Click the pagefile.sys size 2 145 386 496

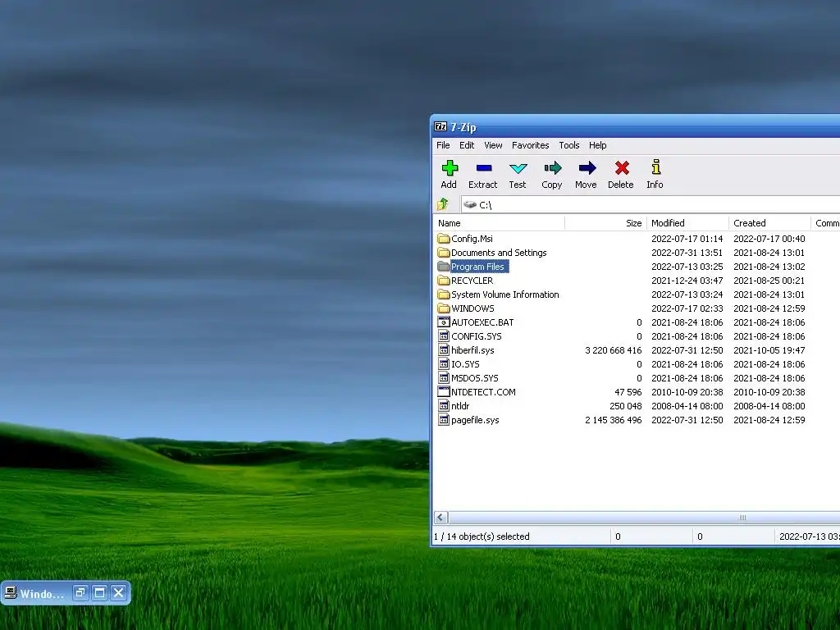[x=614, y=420]
